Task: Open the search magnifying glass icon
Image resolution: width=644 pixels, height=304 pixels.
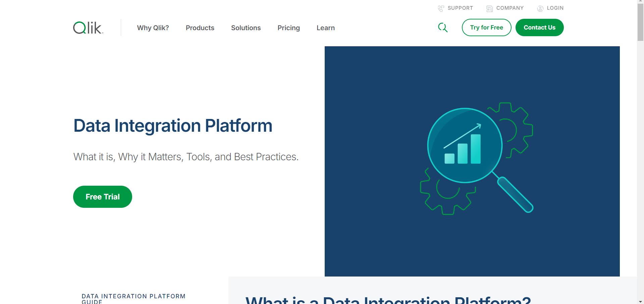Action: pos(443,27)
